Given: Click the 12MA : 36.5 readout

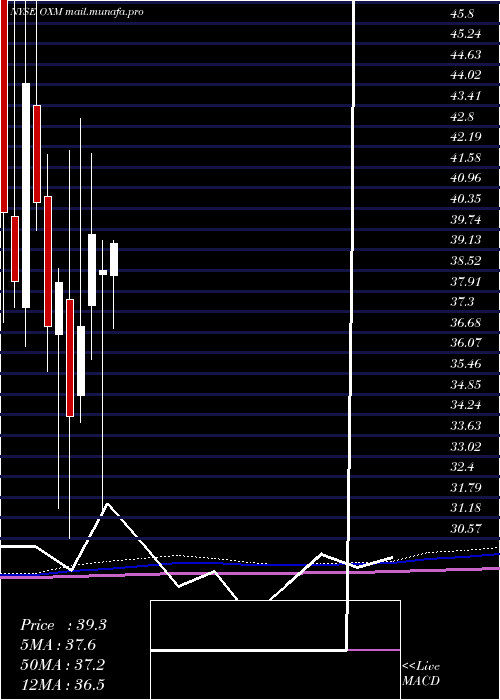Looking at the screenshot, I should coord(62,684).
